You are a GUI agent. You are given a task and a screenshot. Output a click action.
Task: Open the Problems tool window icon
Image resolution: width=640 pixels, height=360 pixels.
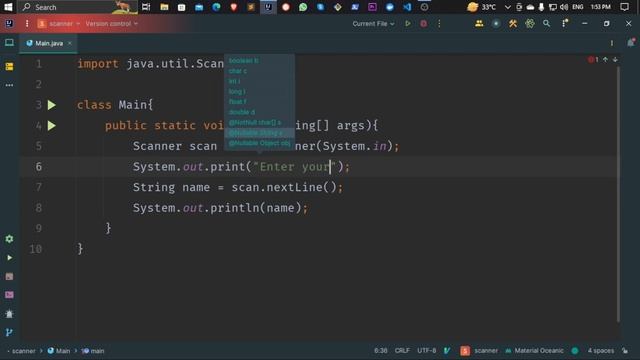9,314
